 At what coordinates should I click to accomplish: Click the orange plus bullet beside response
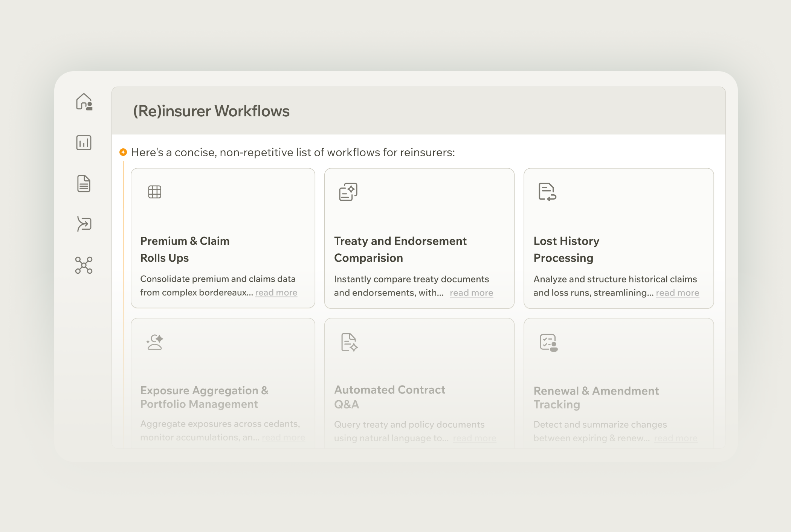123,152
